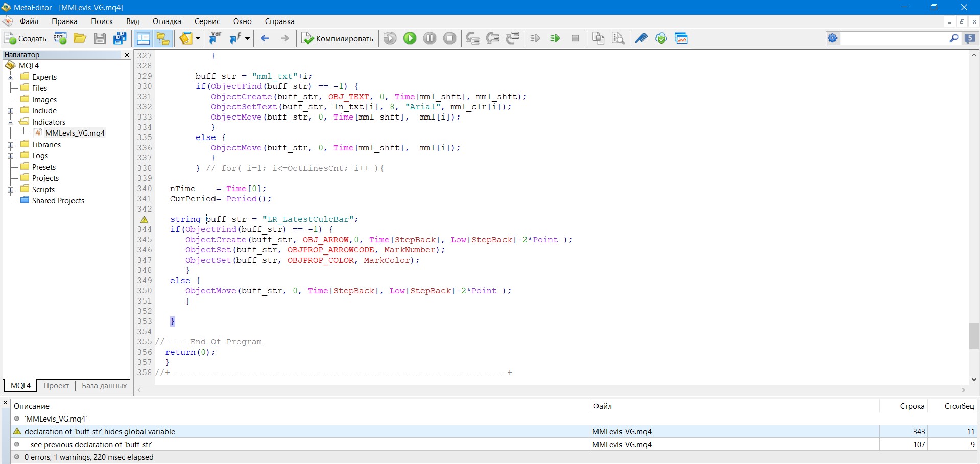Click the list variables 'var' icon
Screen dimensions: 980x464
[x=216, y=38]
